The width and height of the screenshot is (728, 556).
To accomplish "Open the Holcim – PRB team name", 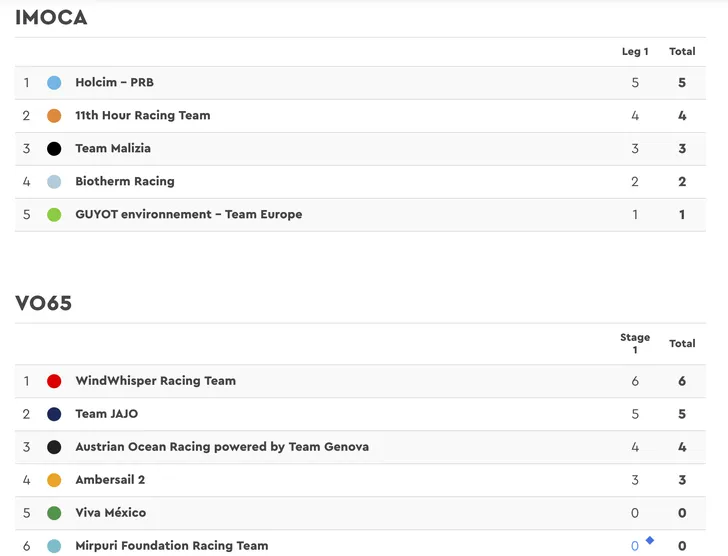I will click(114, 83).
